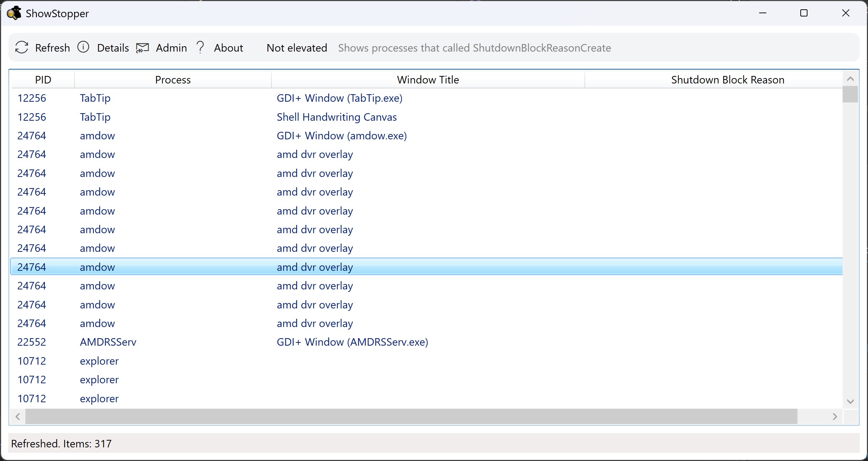Sort by Shutdown Block Reason column header
Image resolution: width=868 pixels, height=461 pixels.
click(x=727, y=80)
